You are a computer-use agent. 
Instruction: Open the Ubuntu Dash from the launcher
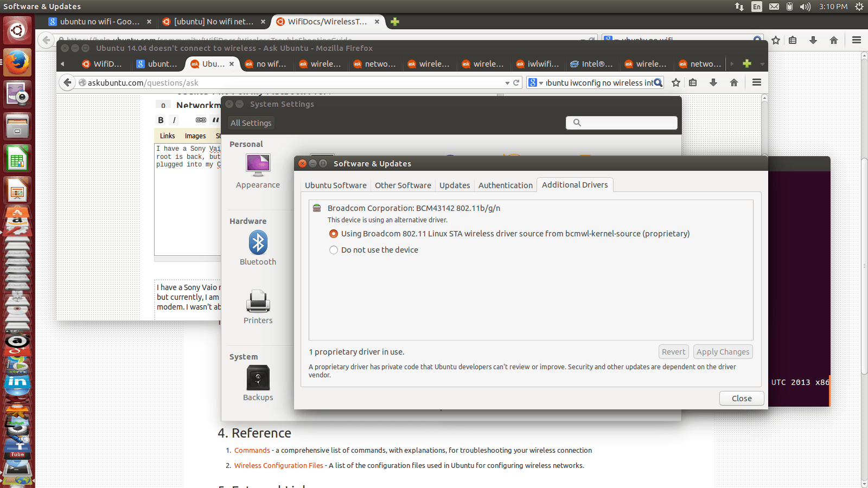point(17,30)
